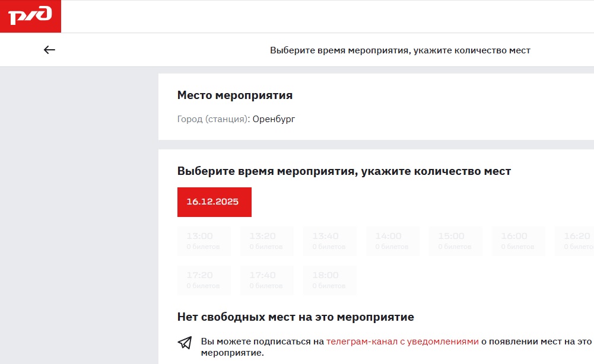Click the "Место мероприятия" heading

click(235, 95)
